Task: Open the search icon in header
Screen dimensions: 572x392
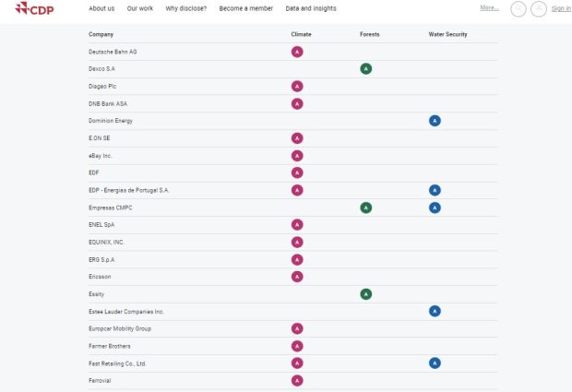Action: pyautogui.click(x=518, y=8)
